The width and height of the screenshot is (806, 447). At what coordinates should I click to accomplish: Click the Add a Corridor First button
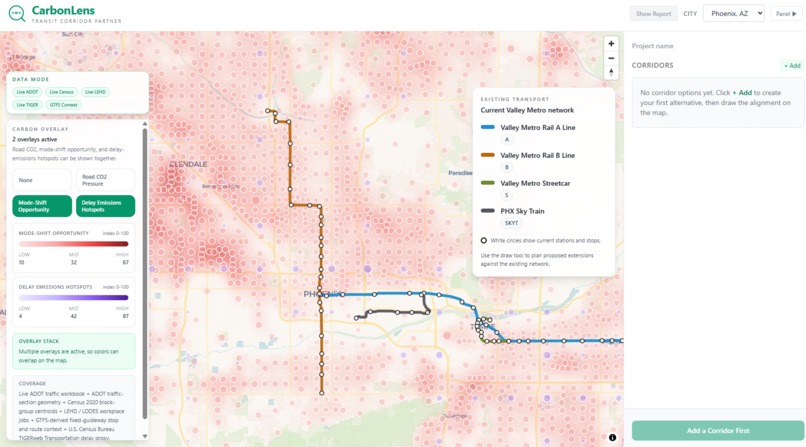coord(718,431)
